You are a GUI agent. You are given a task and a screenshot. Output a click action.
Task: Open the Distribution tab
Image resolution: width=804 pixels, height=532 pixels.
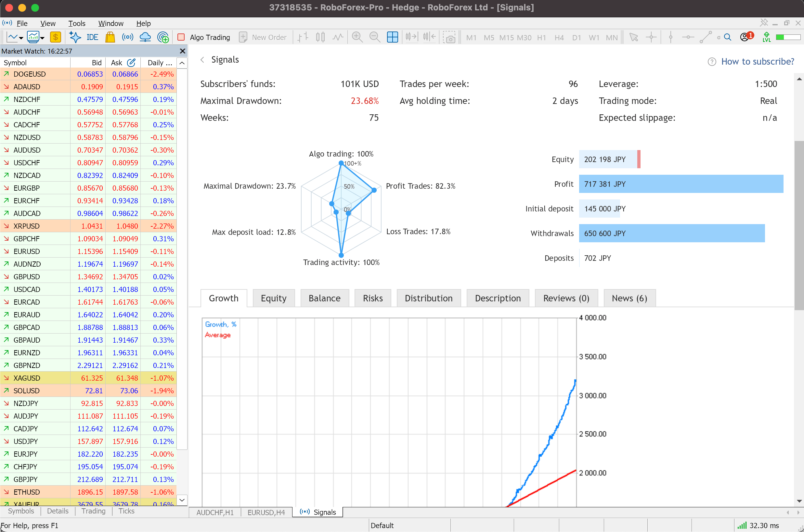429,298
